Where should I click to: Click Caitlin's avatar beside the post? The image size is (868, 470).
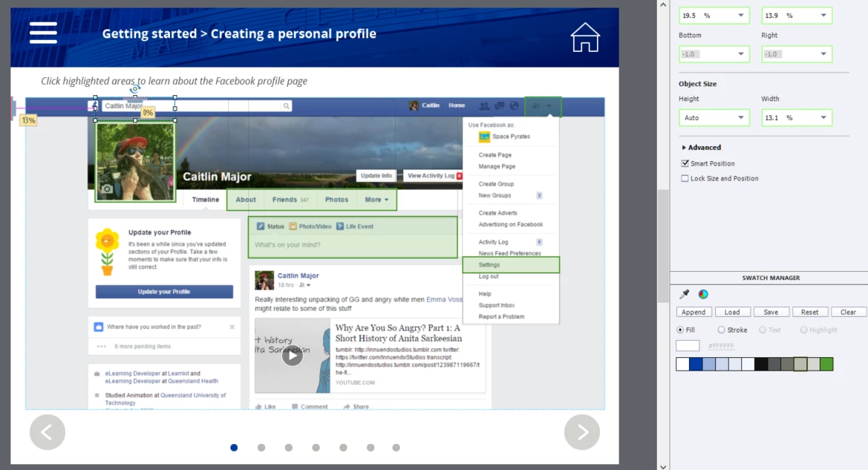264,280
